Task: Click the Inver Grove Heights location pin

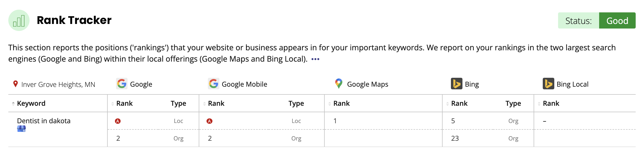Action: click(16, 84)
